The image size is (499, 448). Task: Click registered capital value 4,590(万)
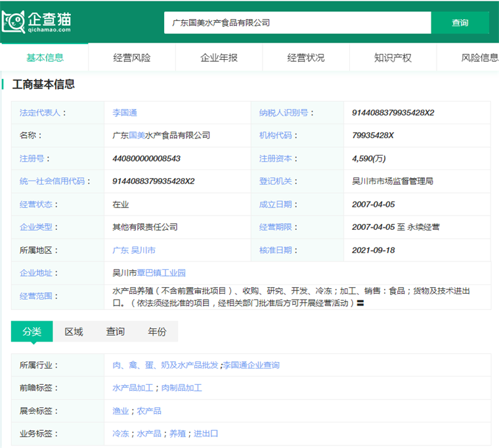(369, 158)
